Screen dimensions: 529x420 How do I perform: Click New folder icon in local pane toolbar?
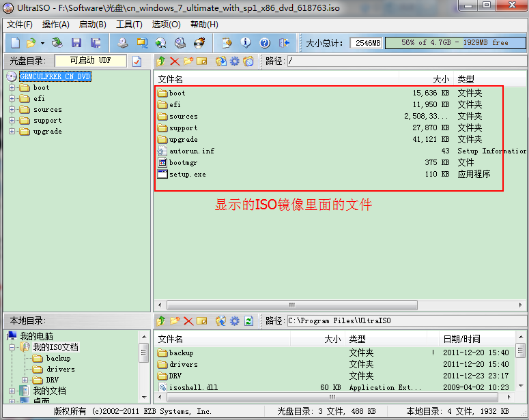coord(175,320)
